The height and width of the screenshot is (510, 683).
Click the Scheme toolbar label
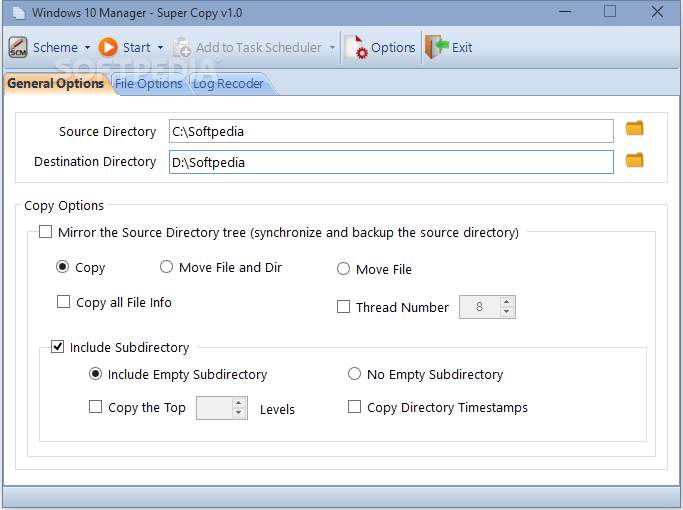(55, 47)
